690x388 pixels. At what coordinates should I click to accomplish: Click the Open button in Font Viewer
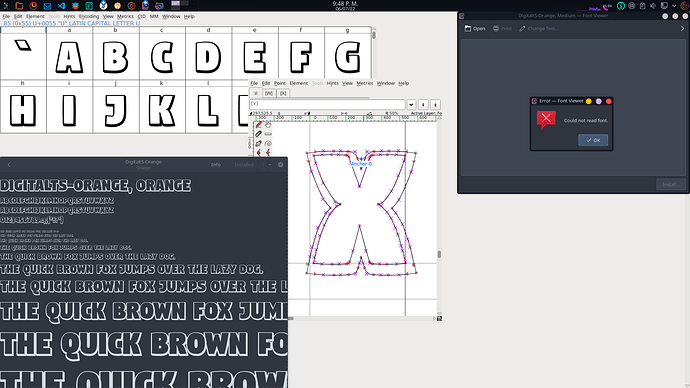[x=475, y=28]
